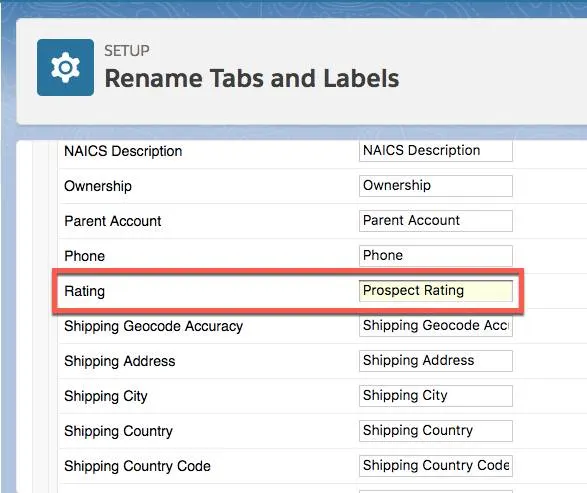Select the Shipping Country Code row name

pyautogui.click(x=137, y=466)
